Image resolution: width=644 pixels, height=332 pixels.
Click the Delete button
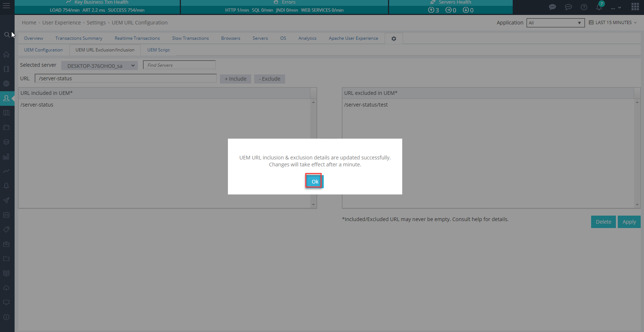[x=603, y=222]
